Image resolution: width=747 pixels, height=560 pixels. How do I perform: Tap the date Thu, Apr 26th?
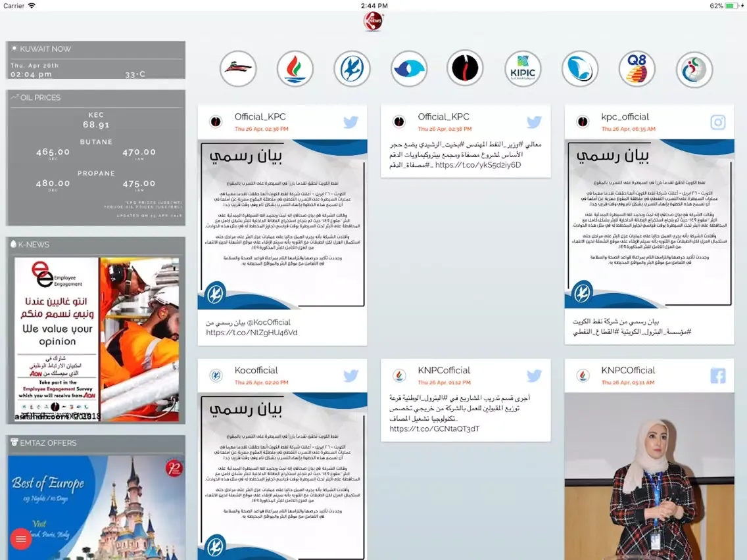click(34, 65)
